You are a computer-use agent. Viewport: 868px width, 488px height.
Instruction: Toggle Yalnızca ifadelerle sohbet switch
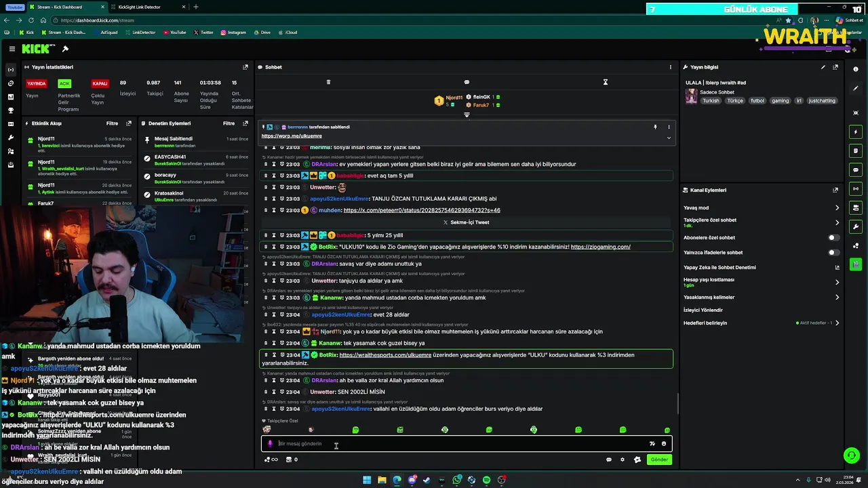833,253
